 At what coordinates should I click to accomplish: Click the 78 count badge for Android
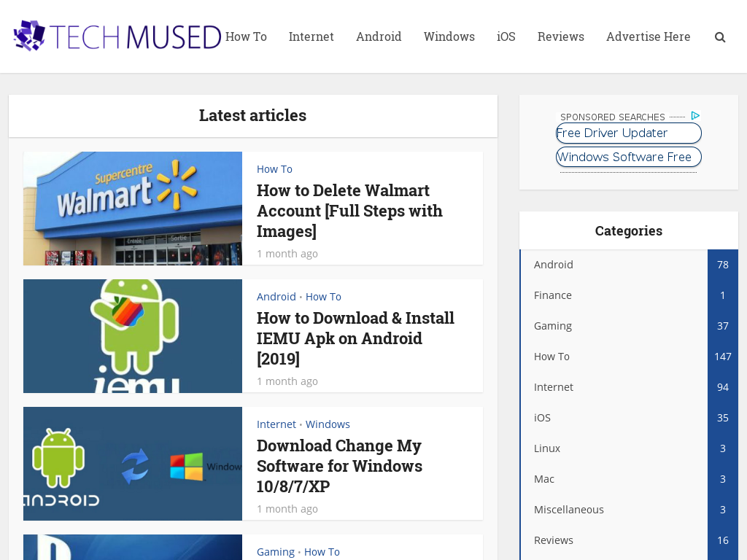pyautogui.click(x=723, y=265)
